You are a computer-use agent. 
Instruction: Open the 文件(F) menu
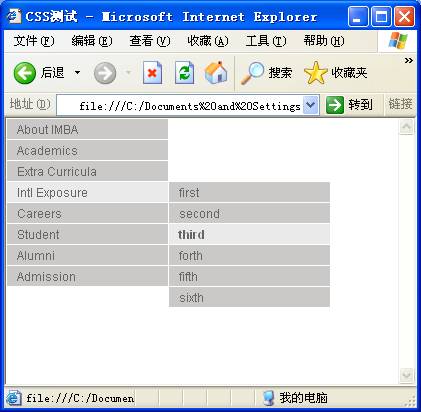click(x=34, y=41)
